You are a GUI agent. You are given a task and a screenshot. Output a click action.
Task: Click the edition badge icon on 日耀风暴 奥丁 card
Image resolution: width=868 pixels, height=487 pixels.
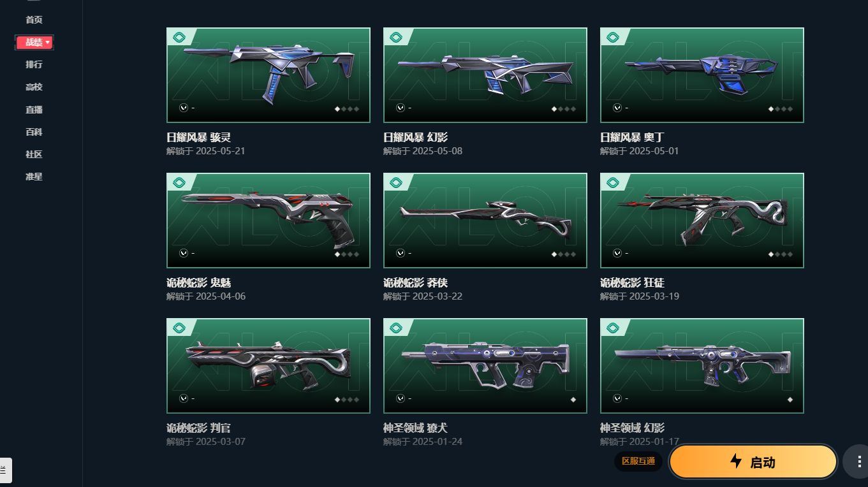coord(613,38)
